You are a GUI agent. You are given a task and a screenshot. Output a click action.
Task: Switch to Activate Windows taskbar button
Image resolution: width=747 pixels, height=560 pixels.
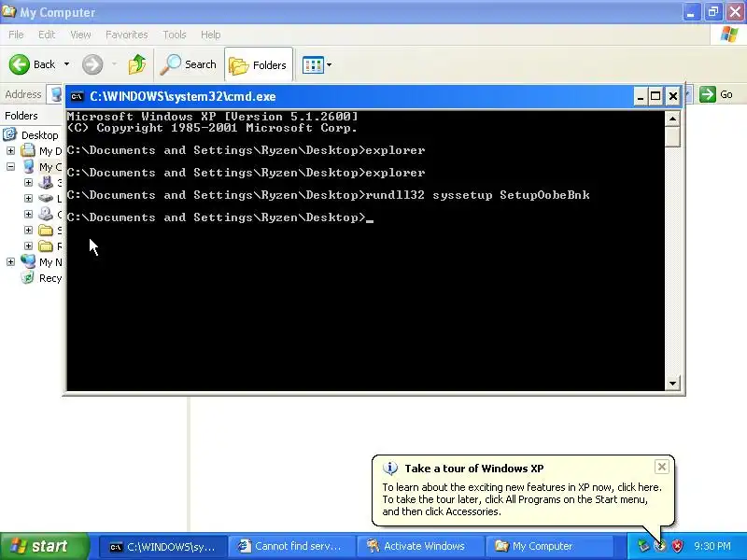pos(419,547)
